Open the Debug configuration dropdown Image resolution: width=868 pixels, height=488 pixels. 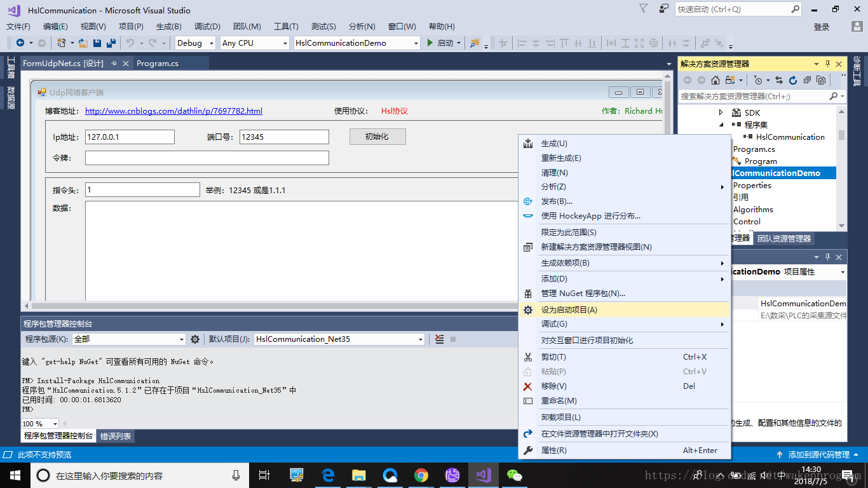(210, 43)
